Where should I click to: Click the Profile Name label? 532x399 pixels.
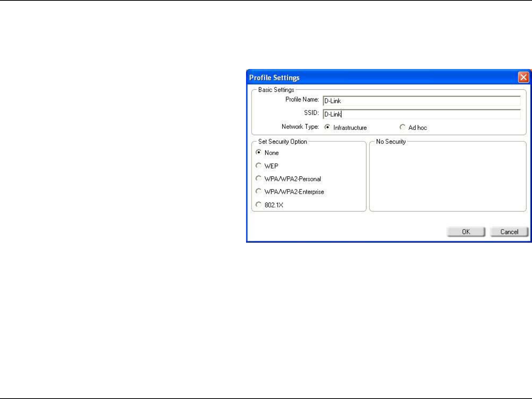(x=302, y=100)
